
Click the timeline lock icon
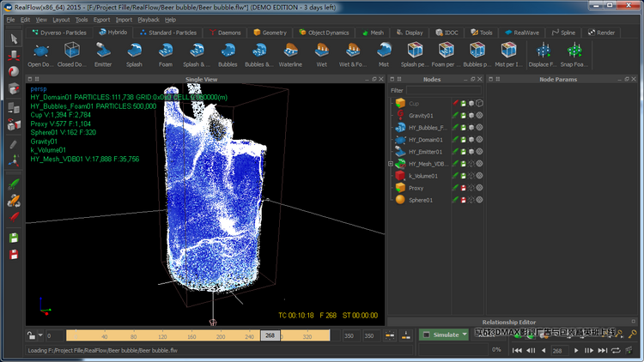[31, 335]
